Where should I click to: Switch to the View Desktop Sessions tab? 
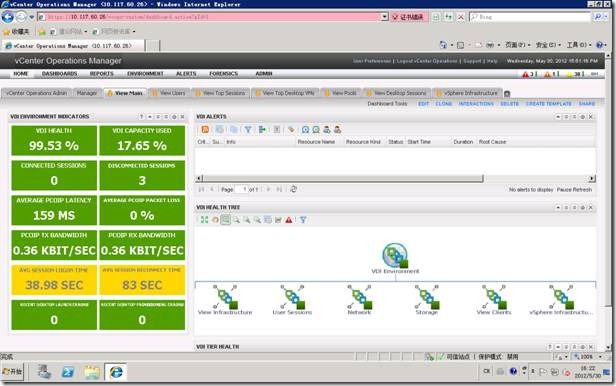[x=396, y=93]
